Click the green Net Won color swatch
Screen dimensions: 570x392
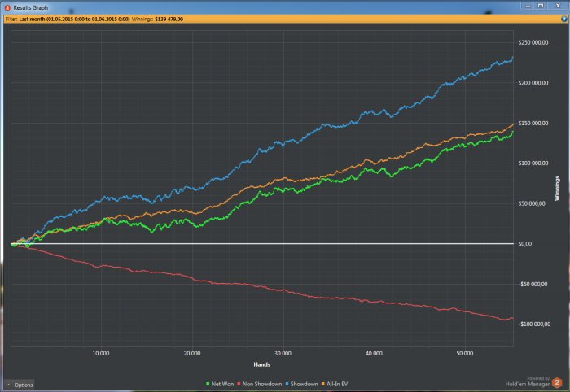208,384
